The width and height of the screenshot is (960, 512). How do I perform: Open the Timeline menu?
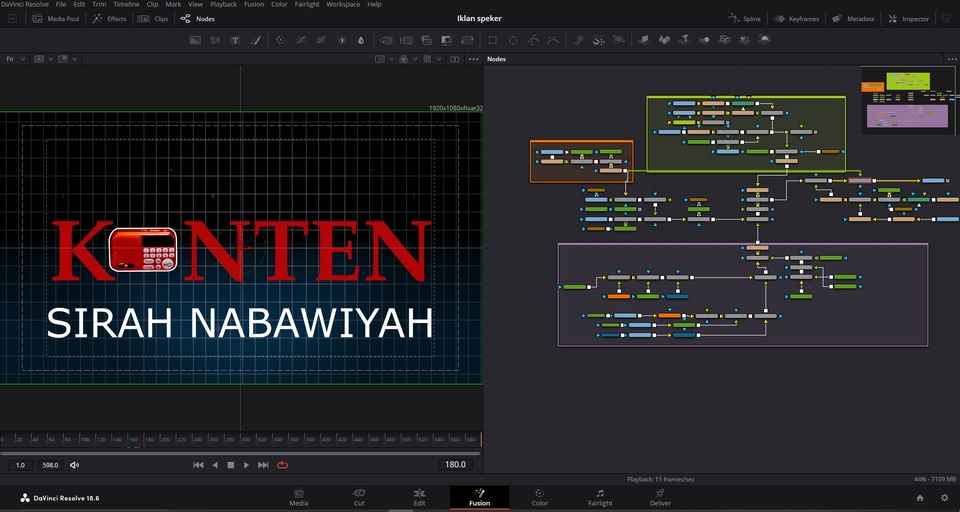[126, 4]
